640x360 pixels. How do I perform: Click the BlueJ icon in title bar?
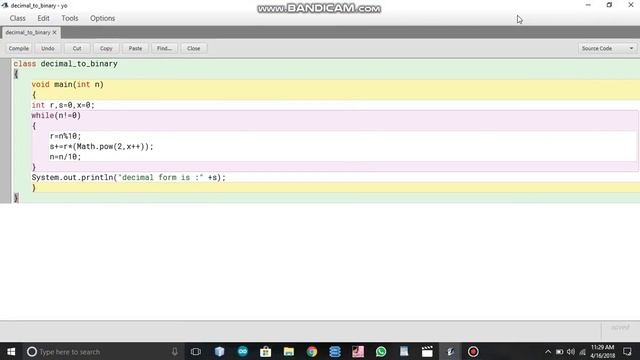click(x=5, y=5)
